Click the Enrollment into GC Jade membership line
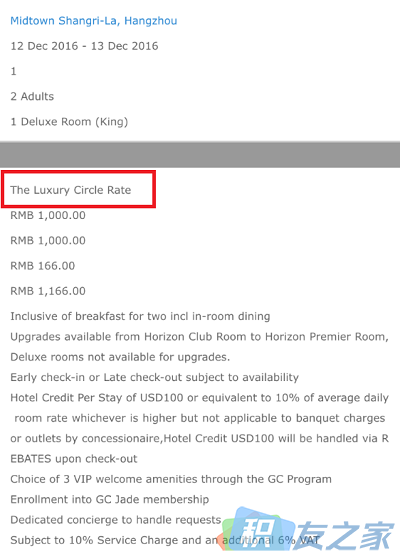 pos(110,500)
